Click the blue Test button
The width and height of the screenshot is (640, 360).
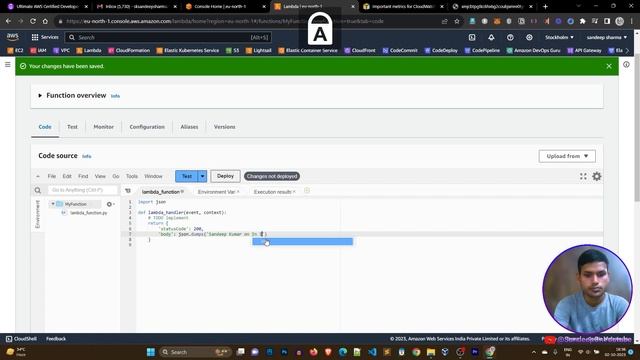pos(187,176)
